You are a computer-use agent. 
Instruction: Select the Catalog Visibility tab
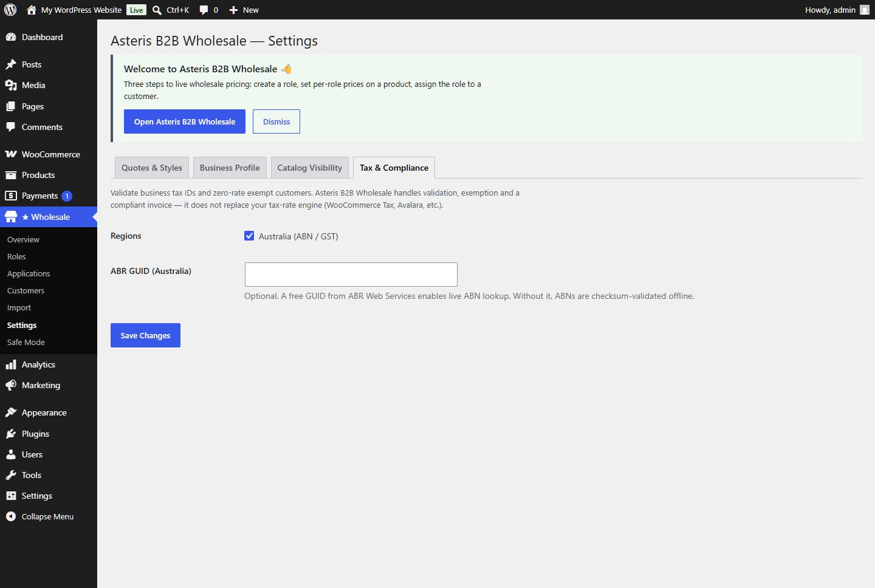click(x=310, y=168)
